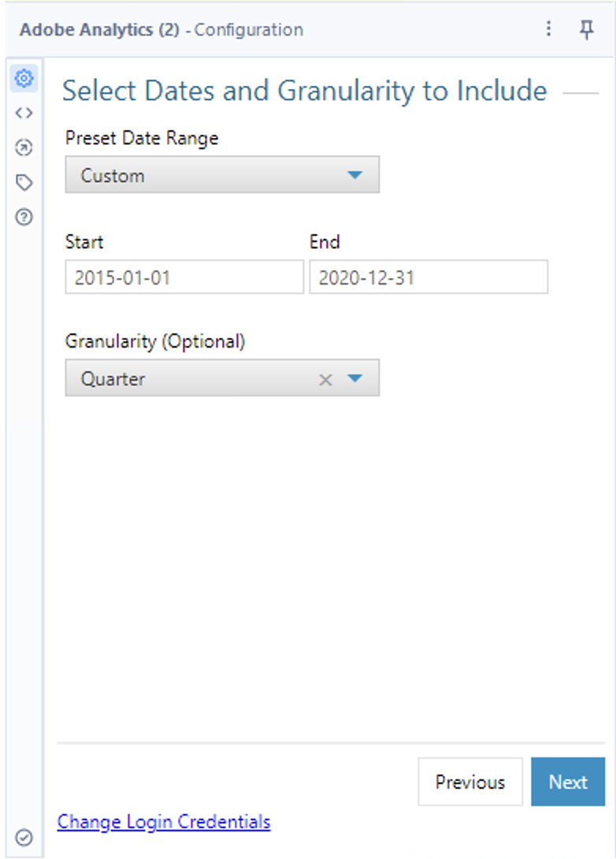Open the Change Login Credentials link
This screenshot has height=859, width=616.
click(x=164, y=822)
